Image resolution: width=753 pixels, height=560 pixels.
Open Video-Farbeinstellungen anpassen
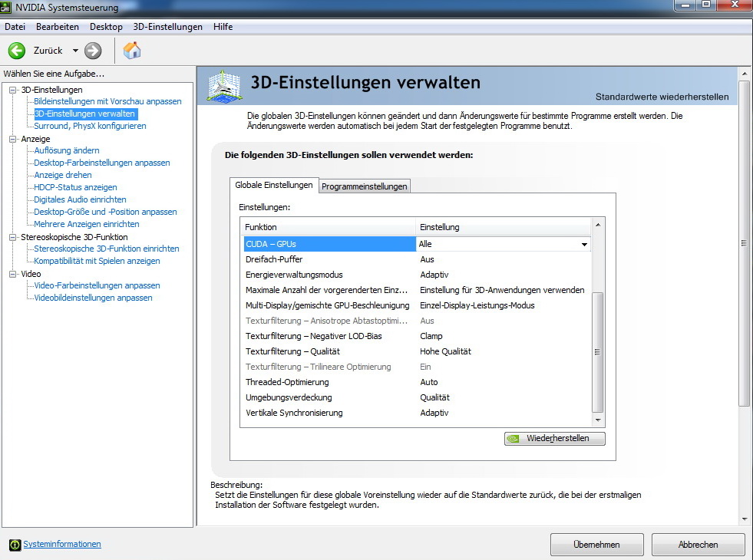97,285
